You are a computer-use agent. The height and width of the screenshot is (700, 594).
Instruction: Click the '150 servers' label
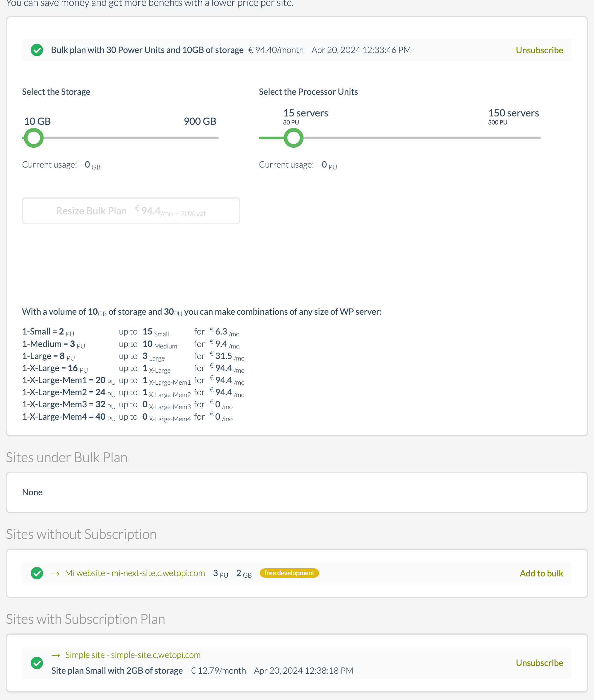[x=513, y=113]
